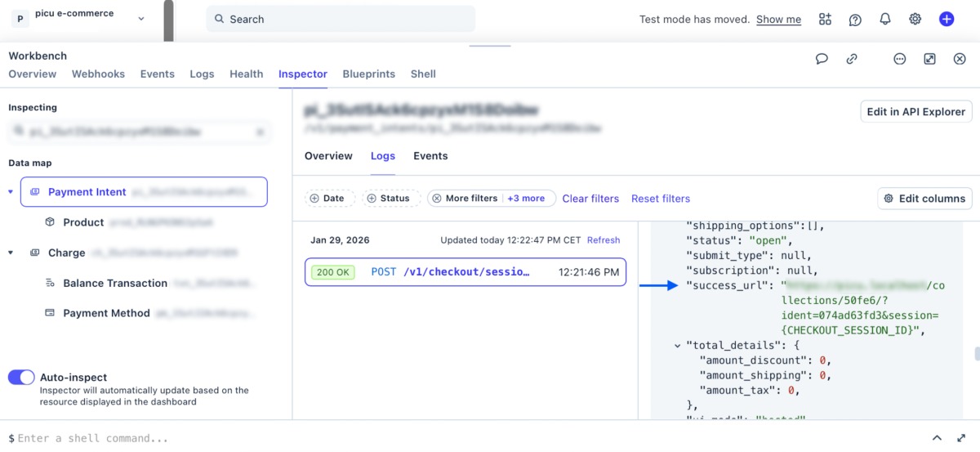Switch to the Blueprints tab

click(368, 74)
